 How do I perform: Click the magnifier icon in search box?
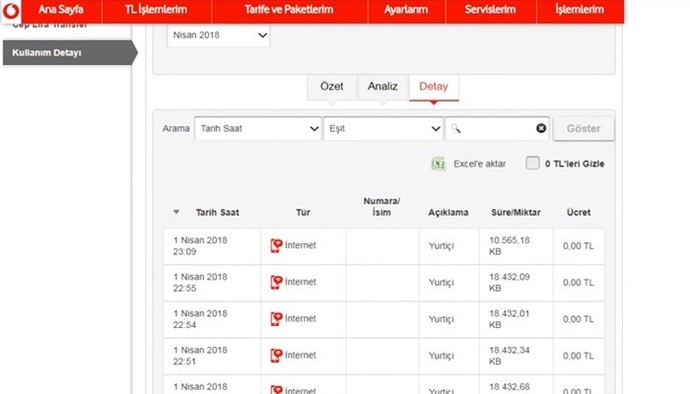(456, 129)
